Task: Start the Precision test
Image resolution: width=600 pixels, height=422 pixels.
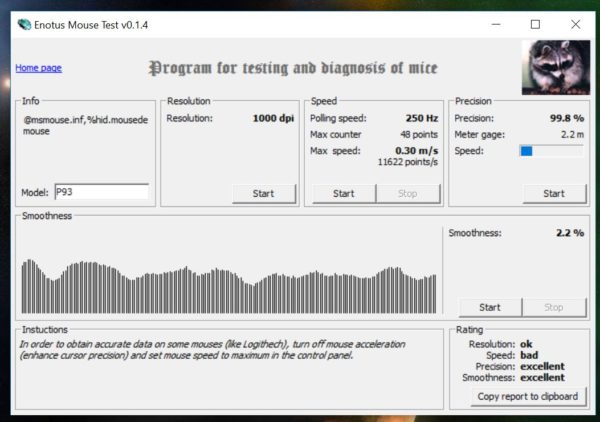Action: tap(554, 194)
